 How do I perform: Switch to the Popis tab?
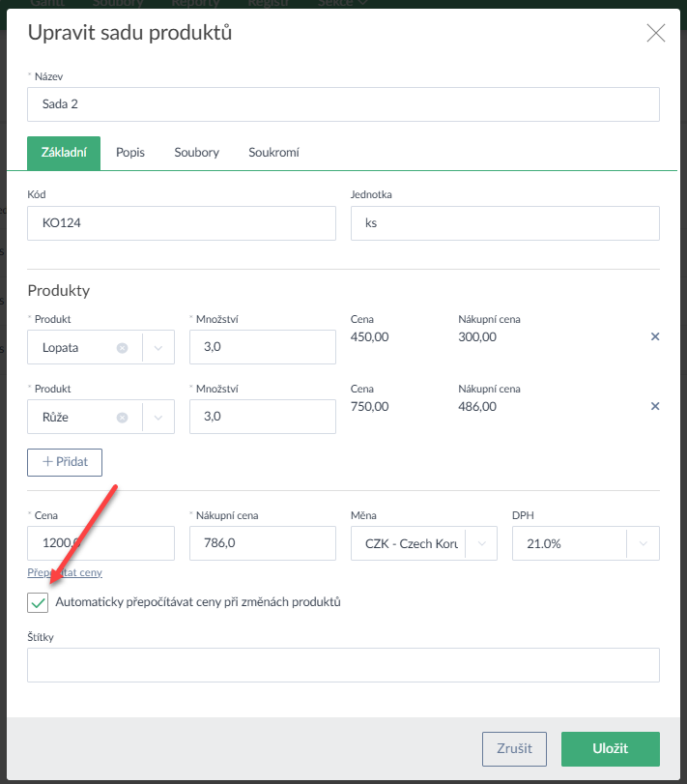[x=130, y=153]
